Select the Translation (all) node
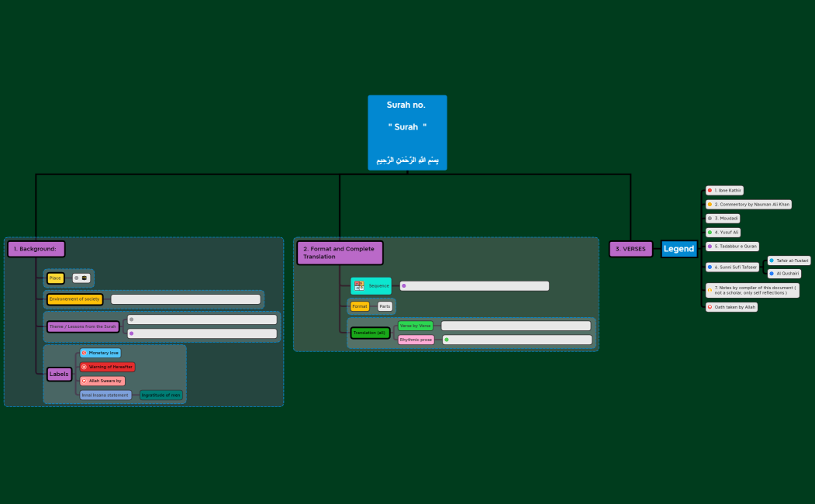This screenshot has height=504, width=815. 370,333
